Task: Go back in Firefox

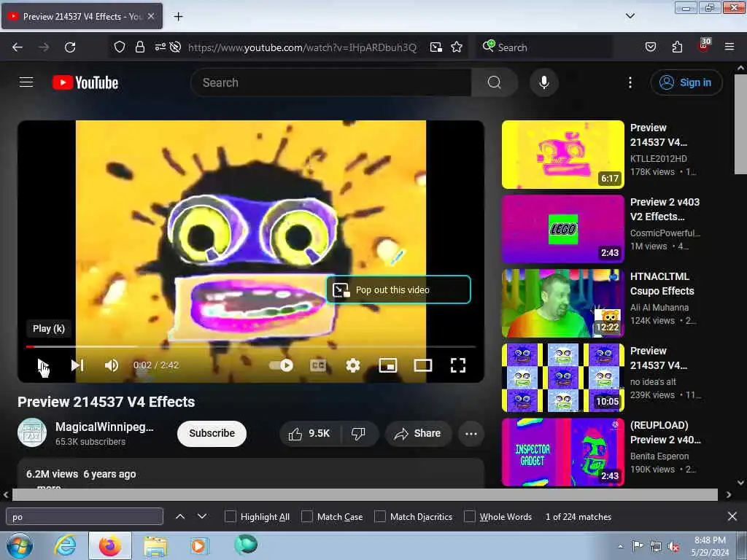Action: pos(18,47)
